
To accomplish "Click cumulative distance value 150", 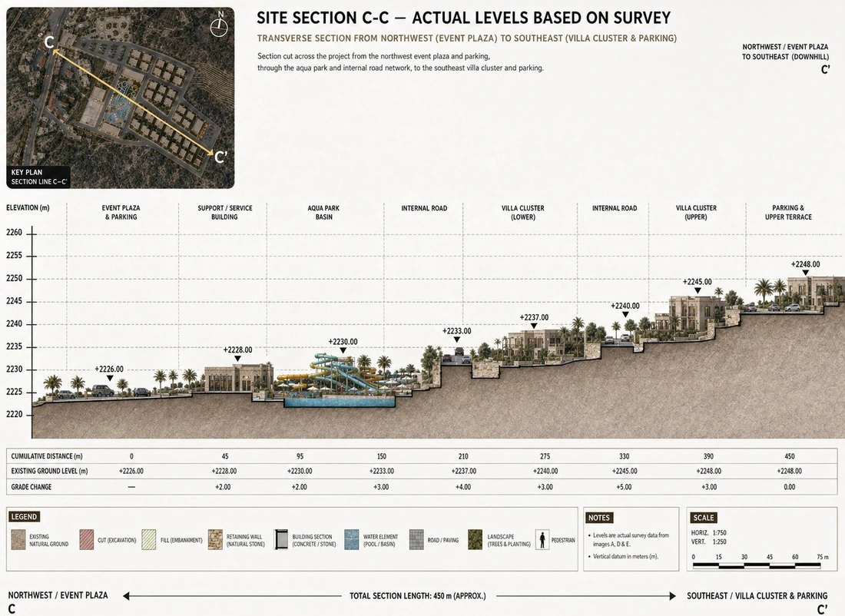I will tap(382, 456).
